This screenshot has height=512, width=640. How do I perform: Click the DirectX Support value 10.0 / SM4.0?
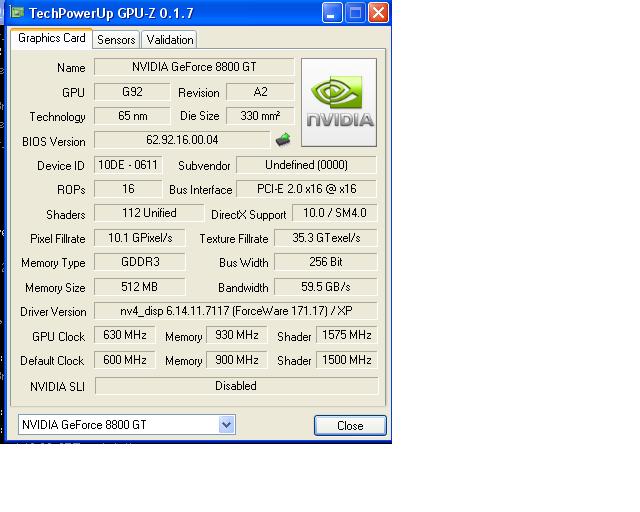(x=335, y=213)
